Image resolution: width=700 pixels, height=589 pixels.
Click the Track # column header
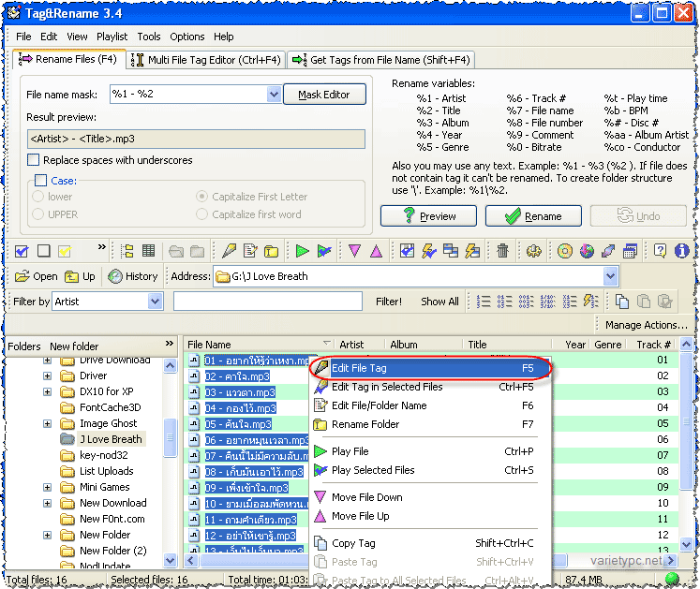coord(653,345)
